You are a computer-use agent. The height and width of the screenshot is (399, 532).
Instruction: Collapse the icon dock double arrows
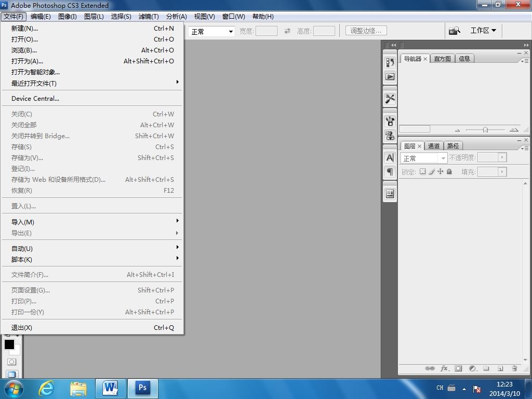394,45
